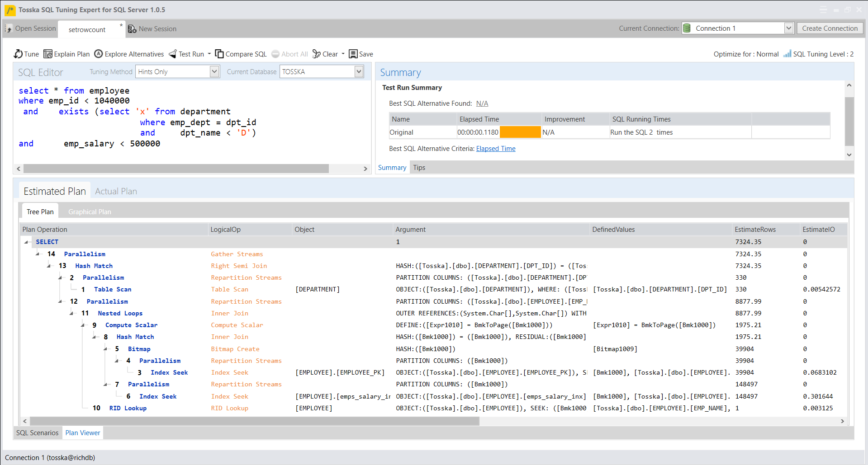Click the Create Connection button
868x465 pixels.
tap(830, 28)
